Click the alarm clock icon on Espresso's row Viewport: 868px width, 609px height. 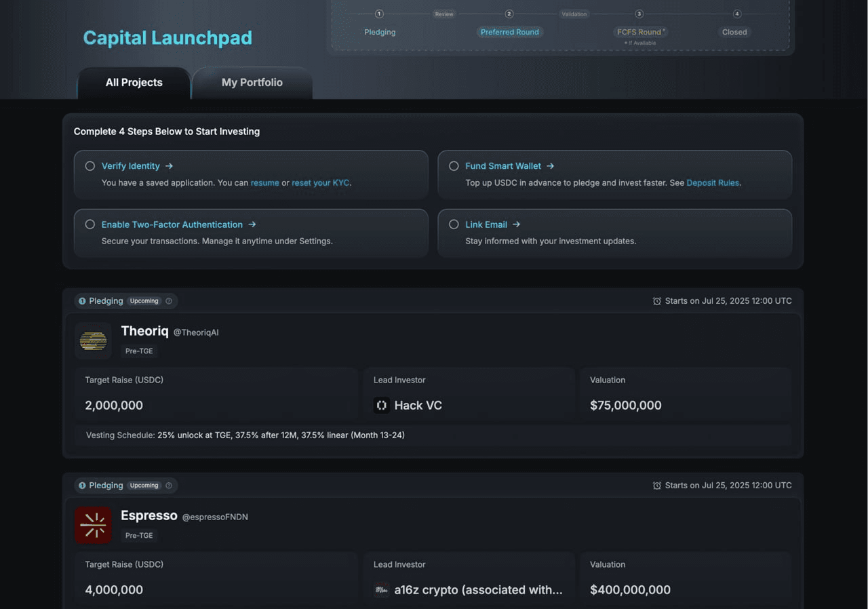coord(656,486)
